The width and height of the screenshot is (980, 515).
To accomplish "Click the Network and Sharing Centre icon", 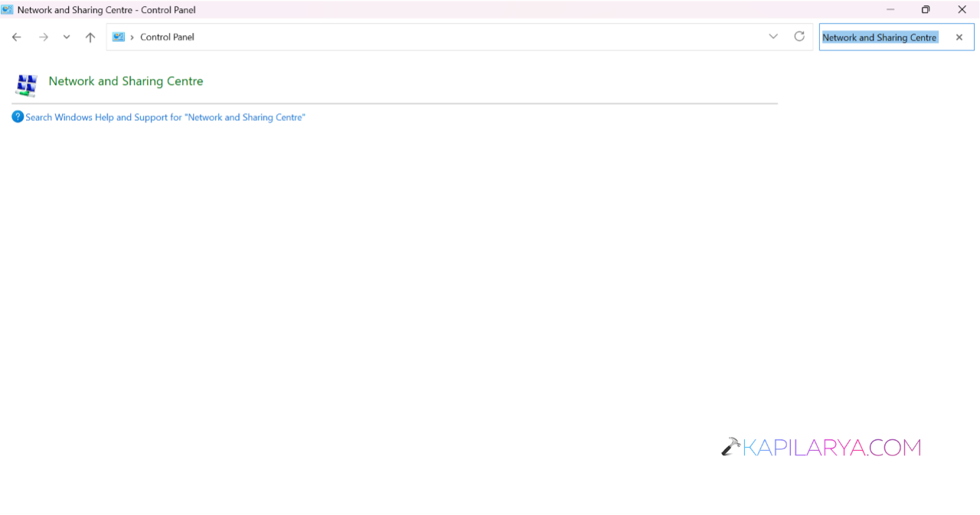I will click(27, 84).
